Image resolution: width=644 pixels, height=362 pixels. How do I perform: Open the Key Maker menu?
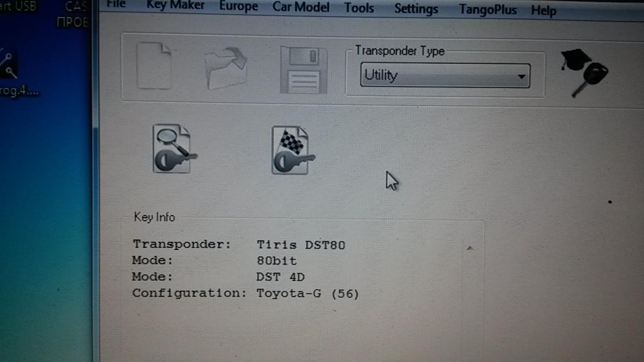coord(175,5)
